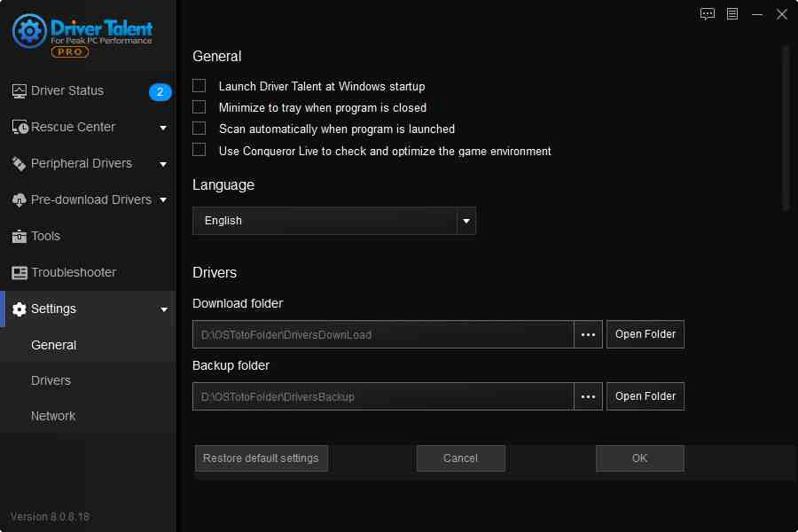Click the Peripheral Drivers icon
This screenshot has height=532, width=798.
click(x=20, y=164)
